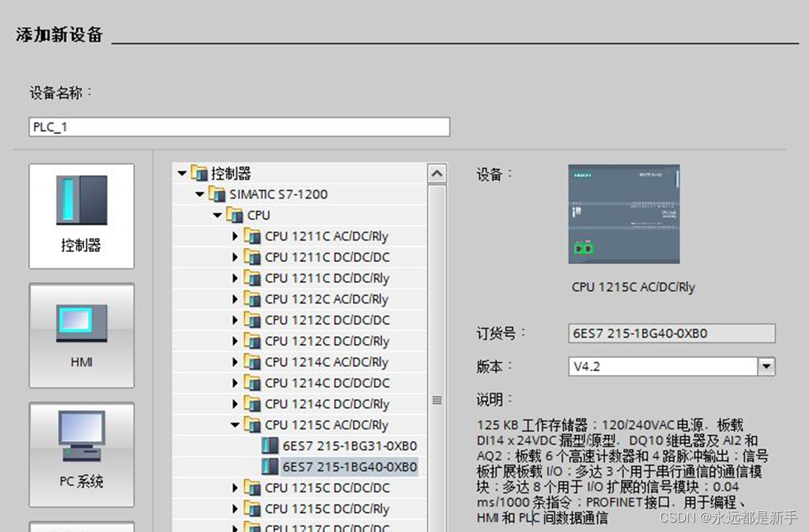Expand CPU 1211C AC/DC/Rly node
The image size is (809, 532).
coord(236,236)
